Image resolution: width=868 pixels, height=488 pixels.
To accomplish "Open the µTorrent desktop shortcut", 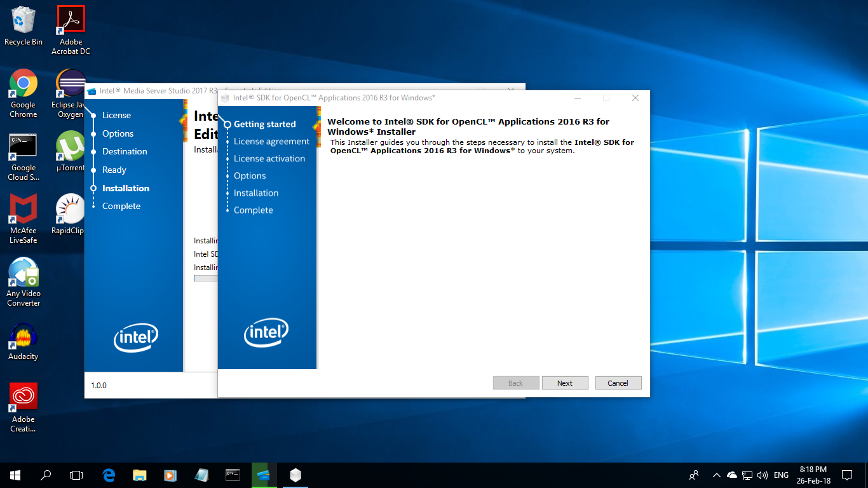I will 71,152.
